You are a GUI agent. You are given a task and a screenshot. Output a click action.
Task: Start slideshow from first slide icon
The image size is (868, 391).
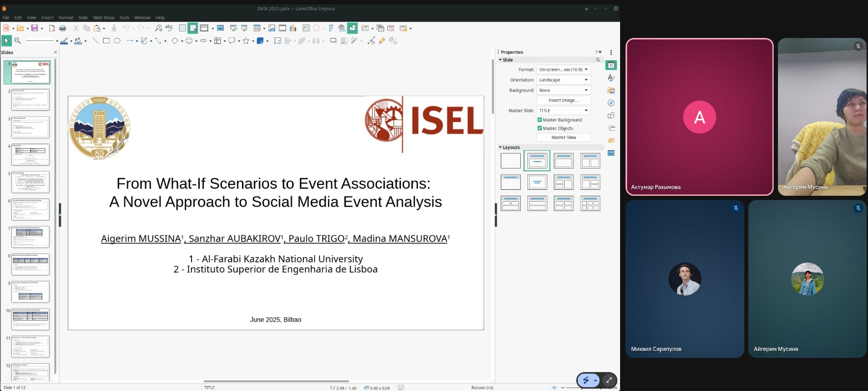click(233, 28)
